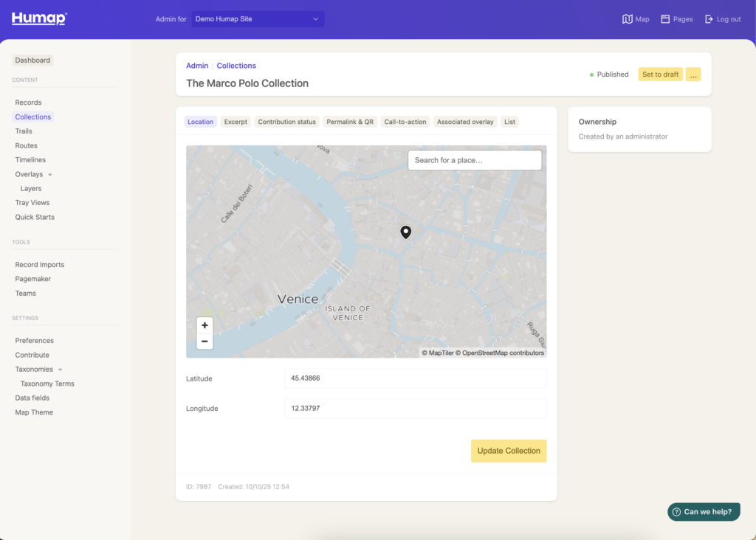
Task: Open the Map view icon
Action: pyautogui.click(x=628, y=19)
